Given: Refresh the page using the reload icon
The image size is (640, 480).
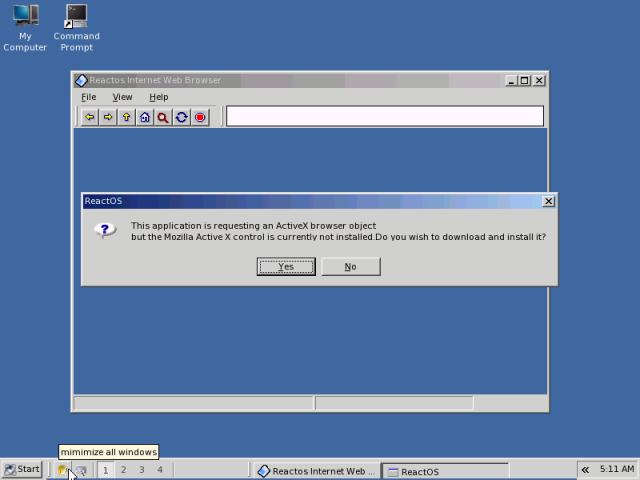Looking at the screenshot, I should tap(181, 117).
